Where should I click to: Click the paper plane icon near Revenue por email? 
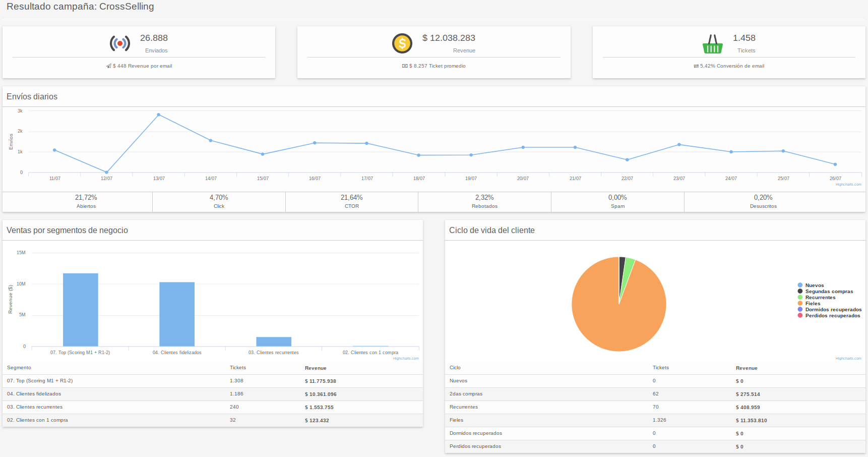tap(109, 66)
